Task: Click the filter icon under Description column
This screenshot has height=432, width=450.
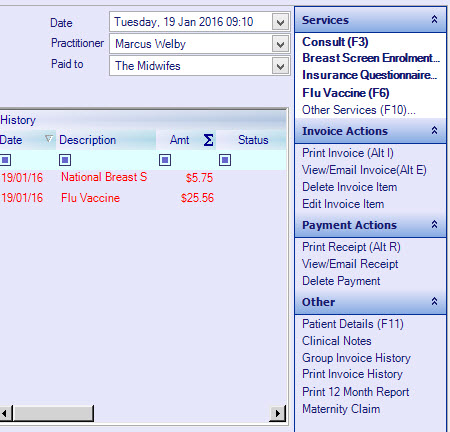Action: click(x=65, y=160)
